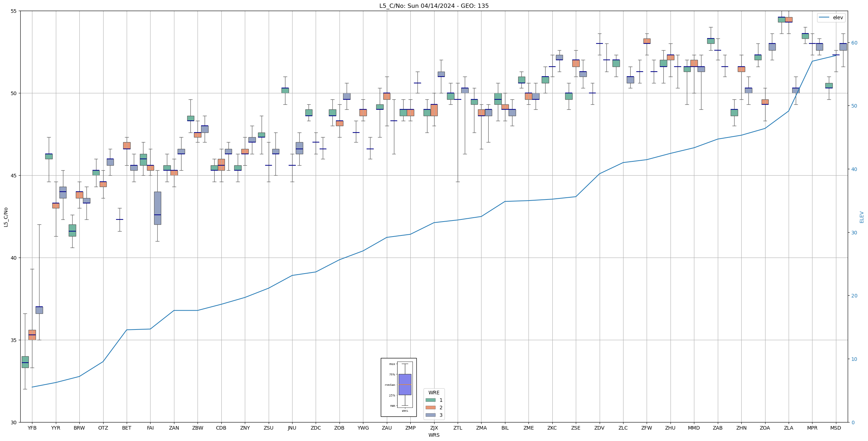The image size is (868, 441).
Task: Click the MSD station tick label
Action: point(836,428)
